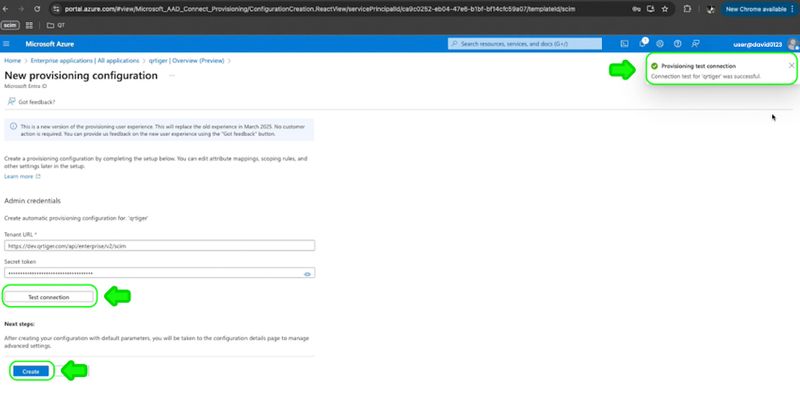Screen dimensions: 800x400
Task: Open the more options ellipsis beside page title
Action: pyautogui.click(x=172, y=76)
